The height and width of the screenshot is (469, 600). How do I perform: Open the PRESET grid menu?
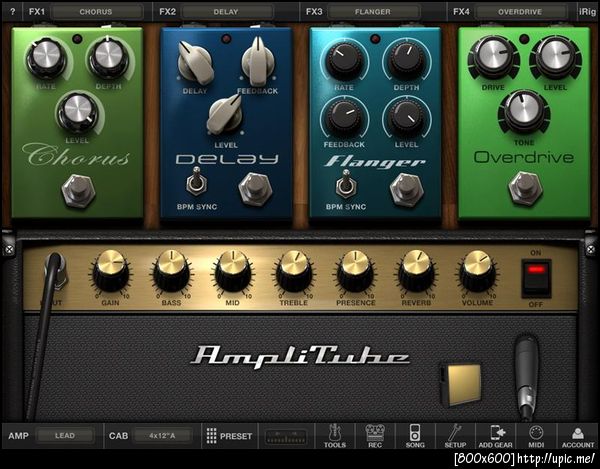pos(229,436)
